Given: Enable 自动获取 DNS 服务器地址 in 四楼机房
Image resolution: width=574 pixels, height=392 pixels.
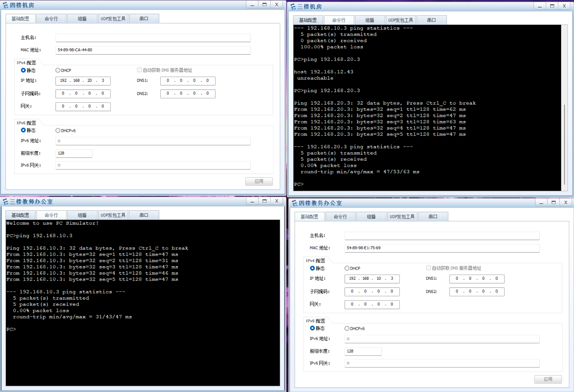Looking at the screenshot, I should 139,70.
